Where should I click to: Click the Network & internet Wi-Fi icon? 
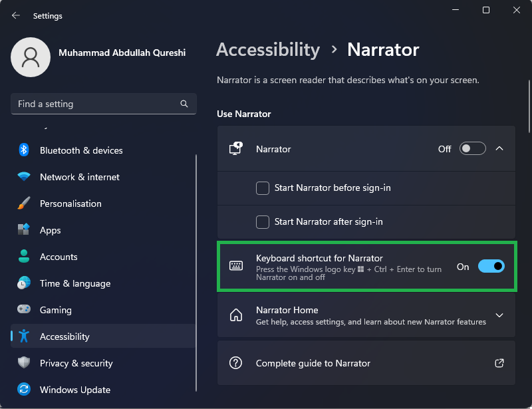pos(24,177)
